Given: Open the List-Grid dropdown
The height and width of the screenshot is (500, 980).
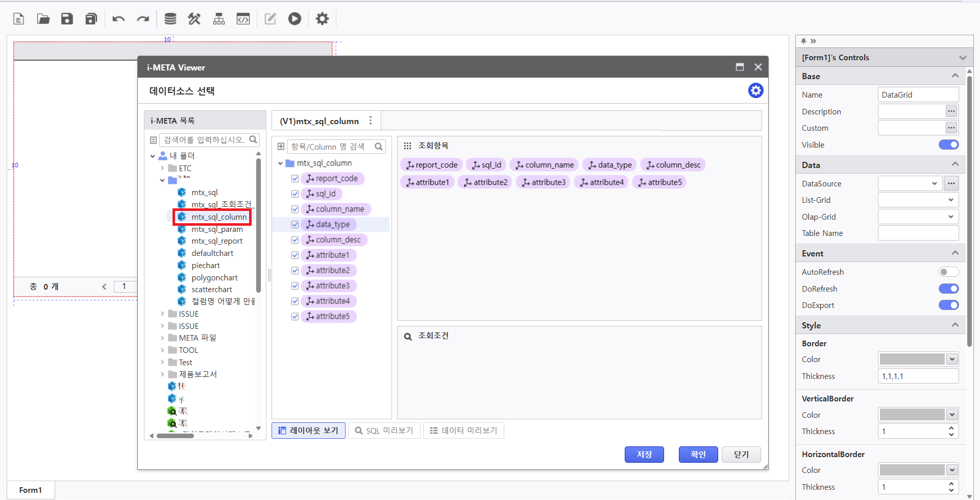Looking at the screenshot, I should point(918,200).
